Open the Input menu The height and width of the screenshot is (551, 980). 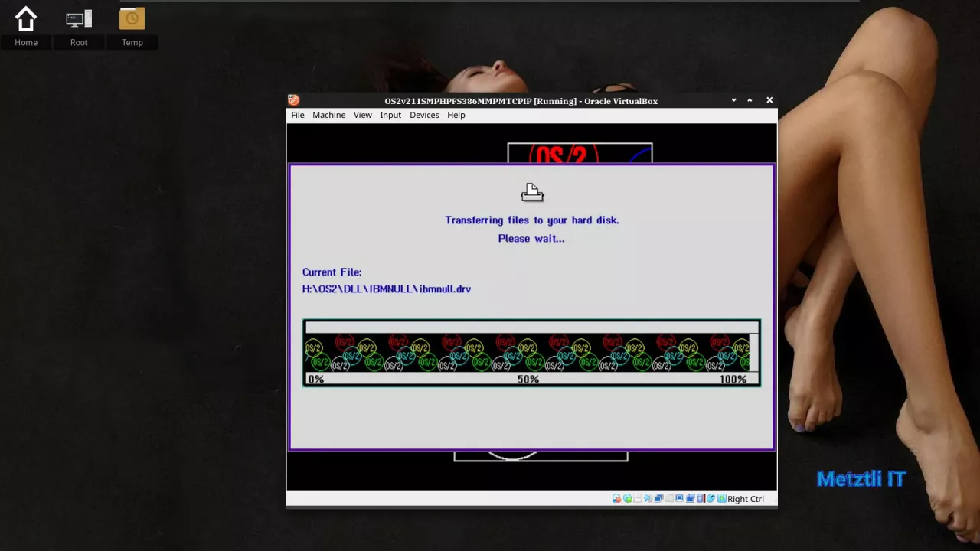pos(390,115)
